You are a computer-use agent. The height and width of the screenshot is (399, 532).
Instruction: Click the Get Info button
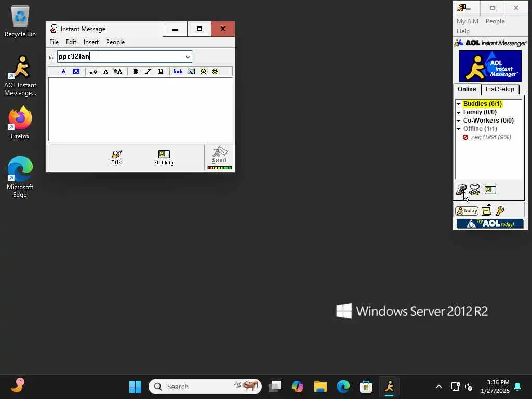[x=164, y=157]
